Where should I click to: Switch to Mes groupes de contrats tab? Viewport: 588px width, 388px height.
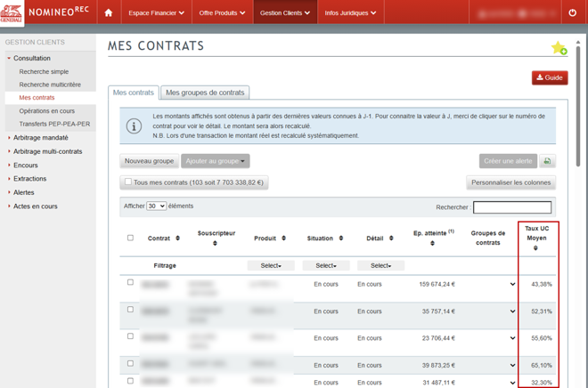(205, 93)
